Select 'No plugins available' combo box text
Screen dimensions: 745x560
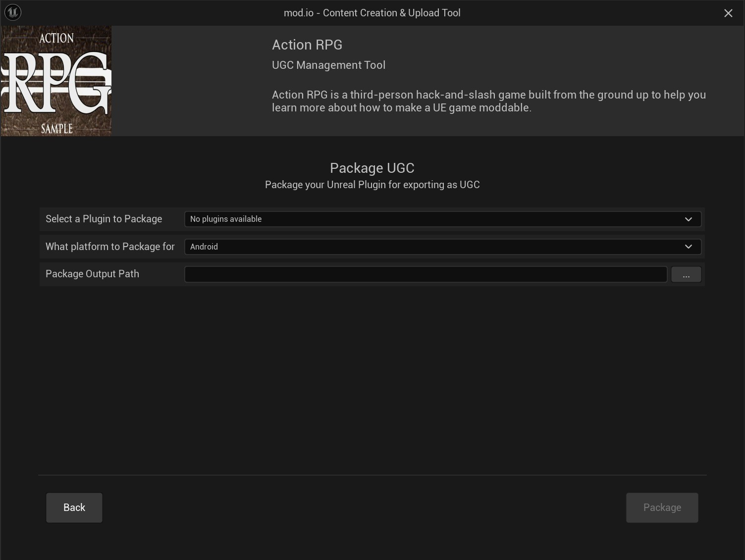tap(225, 219)
